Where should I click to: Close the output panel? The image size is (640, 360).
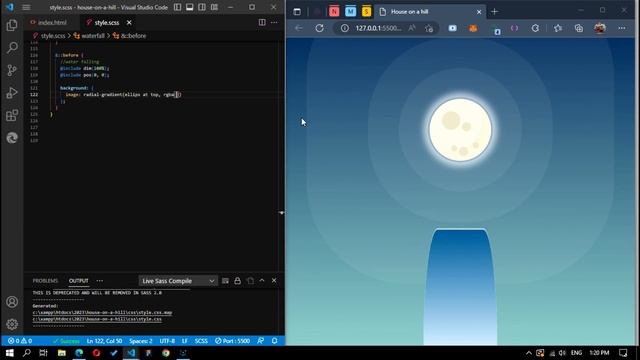coord(274,281)
